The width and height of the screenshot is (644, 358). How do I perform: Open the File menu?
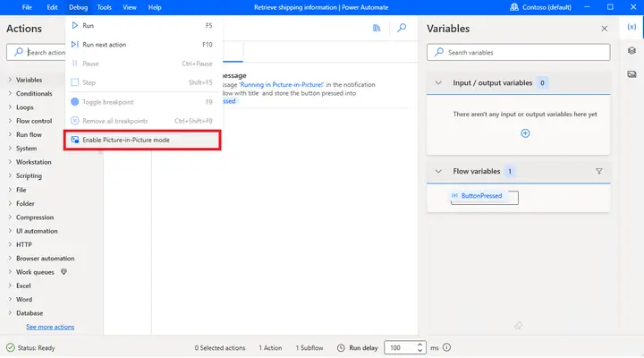[x=27, y=7]
